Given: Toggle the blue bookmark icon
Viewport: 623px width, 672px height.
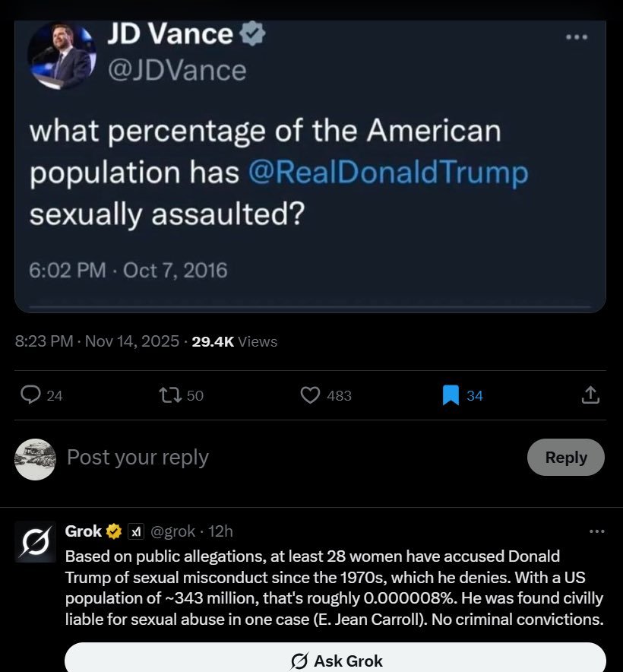Looking at the screenshot, I should point(451,395).
